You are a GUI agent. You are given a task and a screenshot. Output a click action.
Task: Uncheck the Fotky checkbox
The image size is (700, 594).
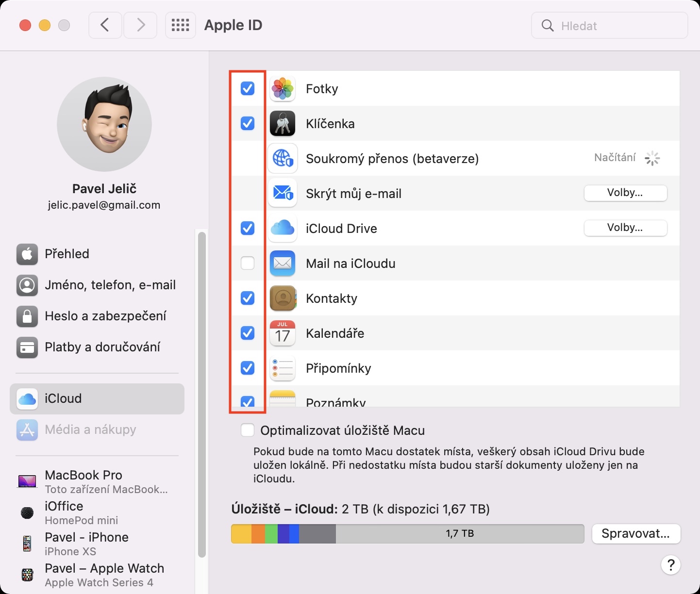[x=248, y=89]
